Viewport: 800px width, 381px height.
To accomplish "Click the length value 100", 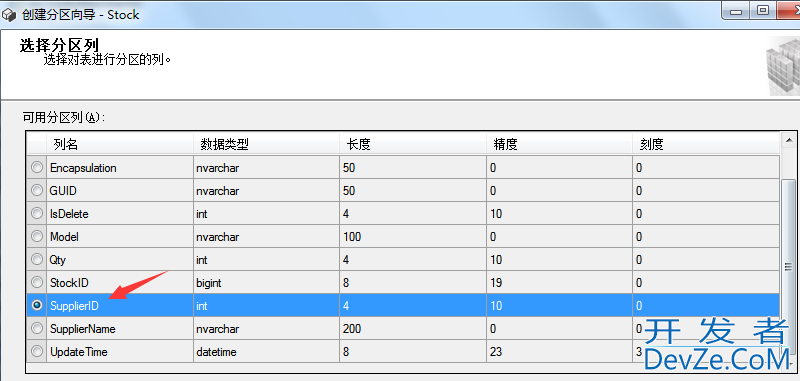I will [x=413, y=236].
